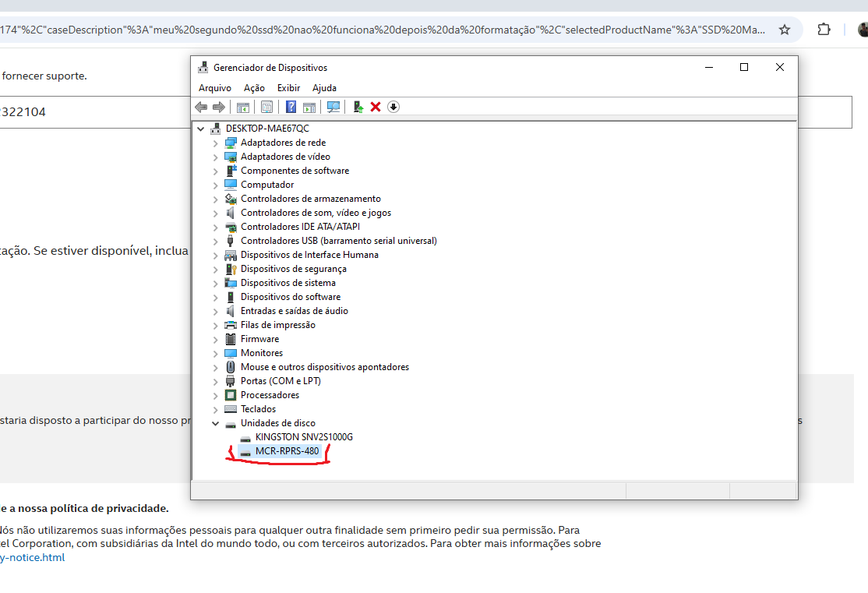The height and width of the screenshot is (593, 868).
Task: Click the KINGSTON SNV2S1000G drive icon
Action: click(245, 438)
